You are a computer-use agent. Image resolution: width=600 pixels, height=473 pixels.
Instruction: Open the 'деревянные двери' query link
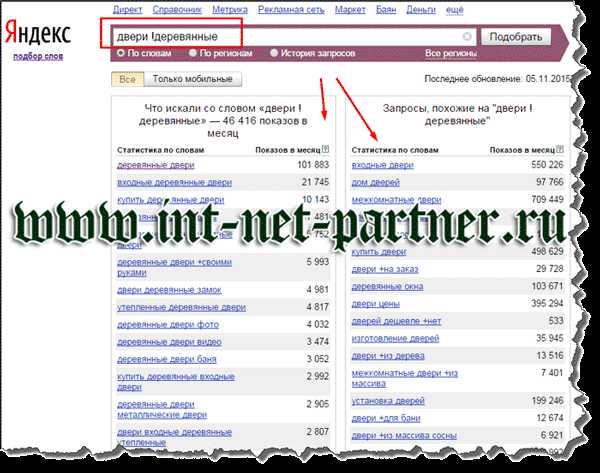156,165
